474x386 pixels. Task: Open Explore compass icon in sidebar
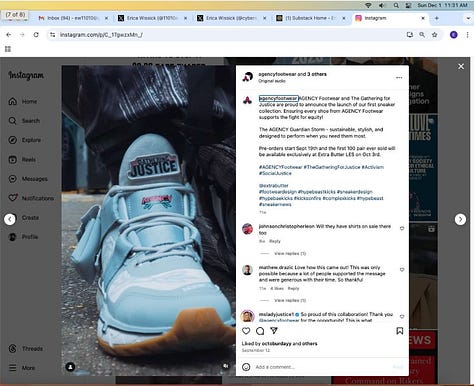(x=13, y=140)
